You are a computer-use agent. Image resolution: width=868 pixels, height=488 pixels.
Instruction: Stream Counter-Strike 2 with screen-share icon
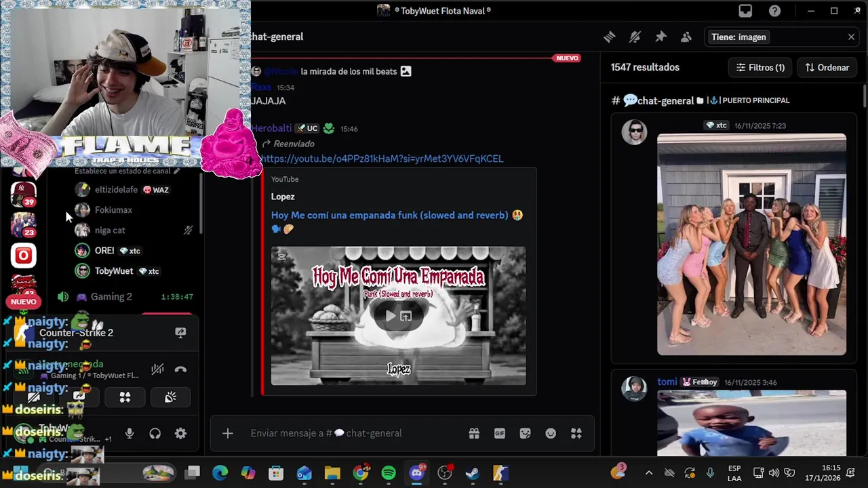coord(180,333)
